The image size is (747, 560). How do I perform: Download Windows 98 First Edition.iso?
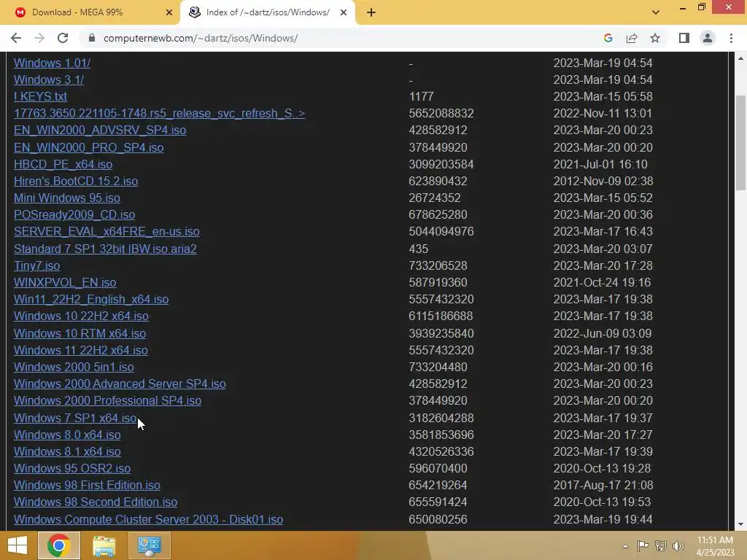87,485
